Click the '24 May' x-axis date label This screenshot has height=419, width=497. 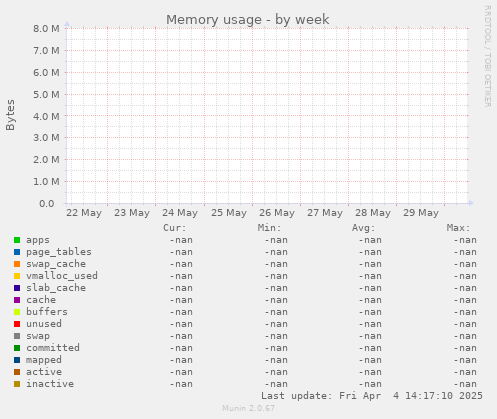[x=180, y=213]
